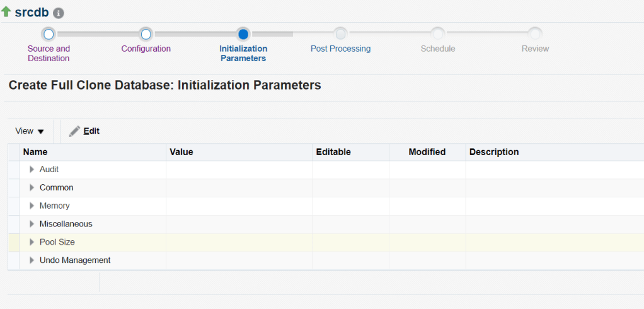Open the Configuration step link
This screenshot has height=309, width=644.
click(146, 49)
